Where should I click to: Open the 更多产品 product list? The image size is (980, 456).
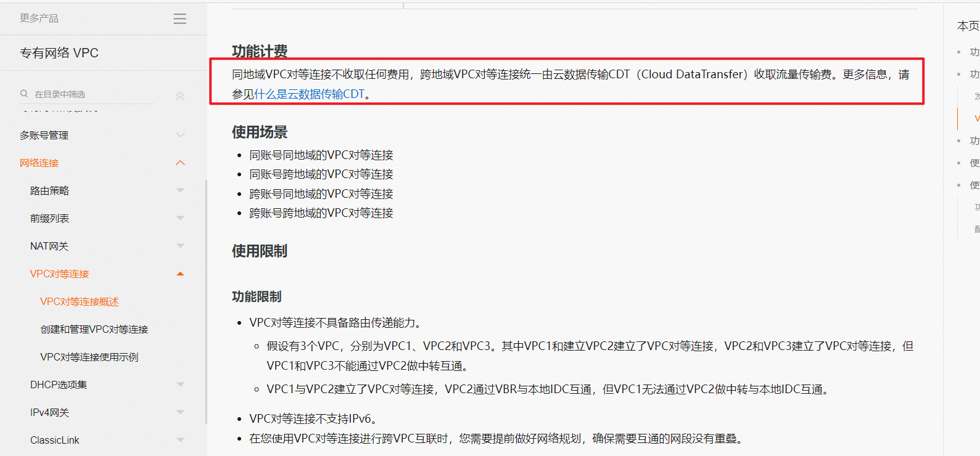pos(39,18)
